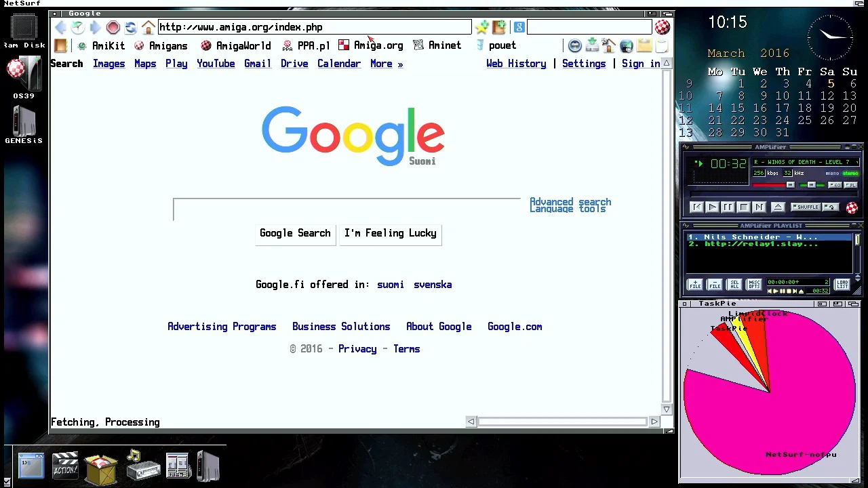Open the About Google link

click(439, 327)
